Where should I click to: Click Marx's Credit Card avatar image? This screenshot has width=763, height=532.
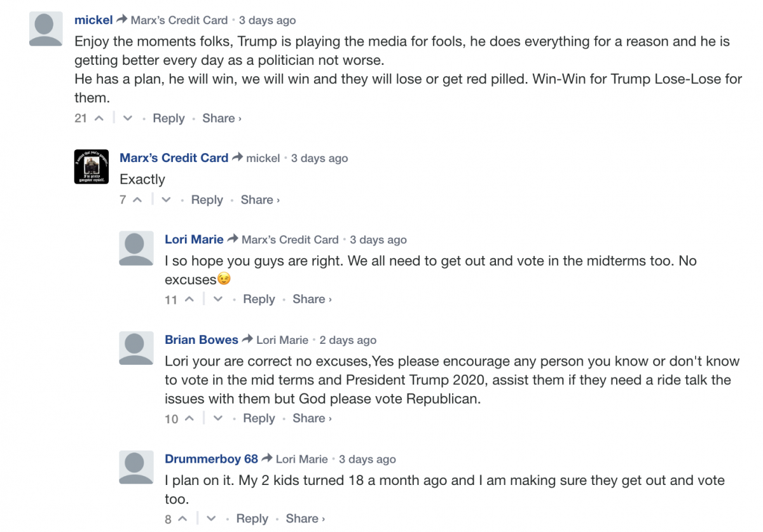tap(92, 167)
